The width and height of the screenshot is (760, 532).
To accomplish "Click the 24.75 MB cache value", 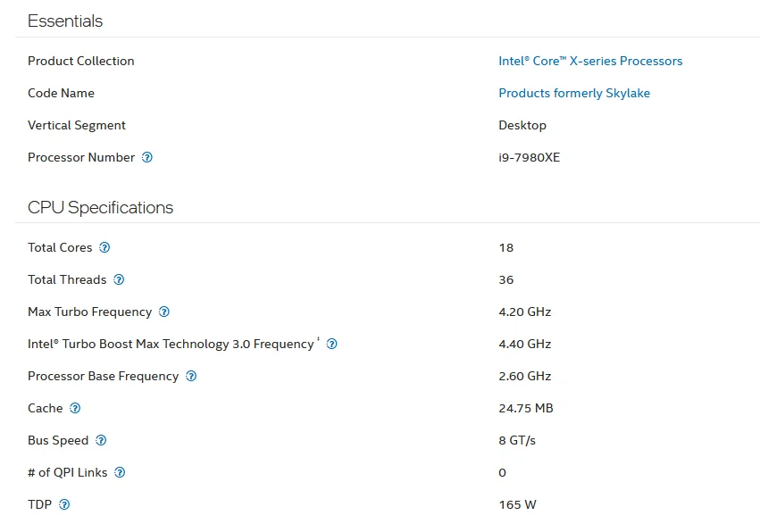I will click(x=525, y=409).
